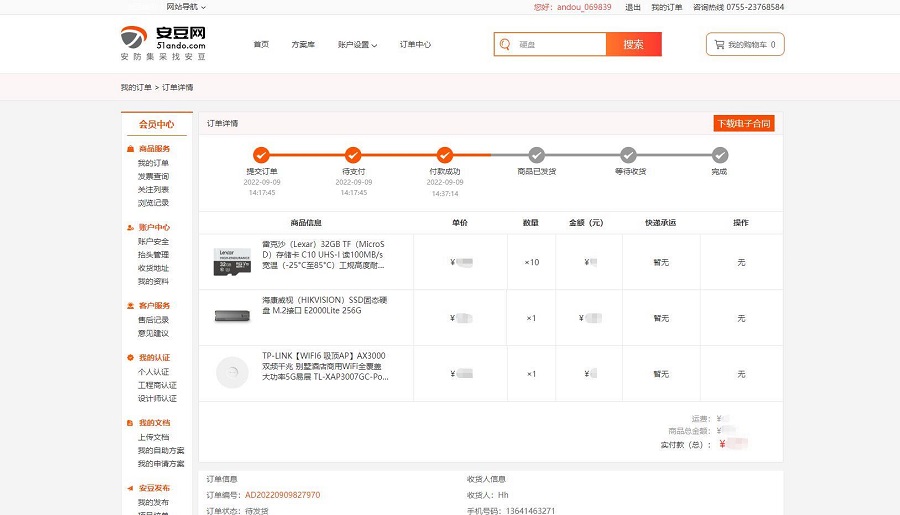Open 我的发布 in the sidebar

coord(153,502)
